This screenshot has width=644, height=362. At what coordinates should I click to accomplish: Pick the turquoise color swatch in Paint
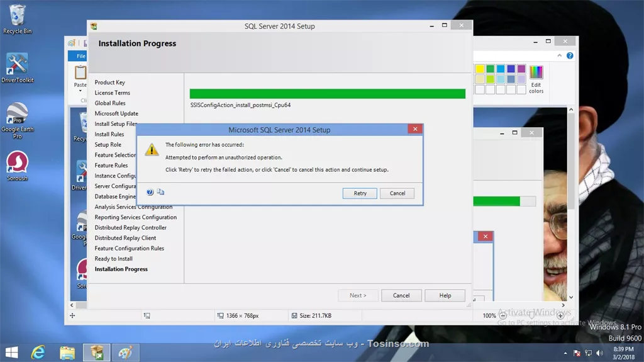pos(501,69)
